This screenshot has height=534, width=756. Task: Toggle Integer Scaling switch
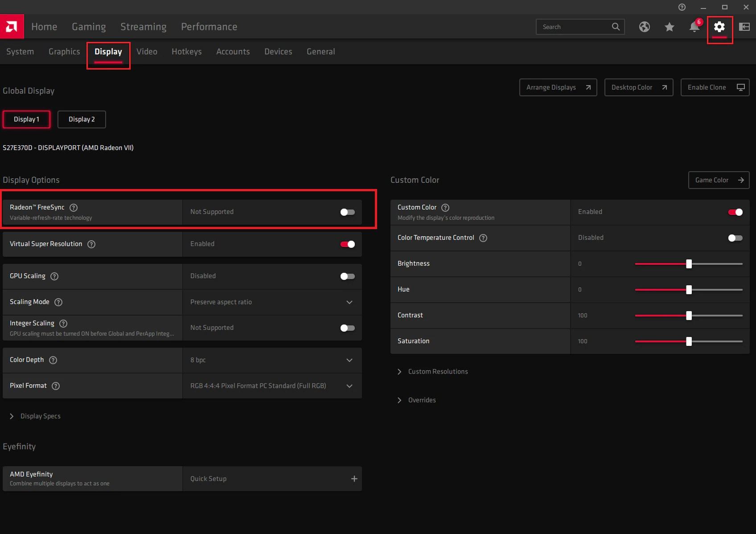(348, 328)
